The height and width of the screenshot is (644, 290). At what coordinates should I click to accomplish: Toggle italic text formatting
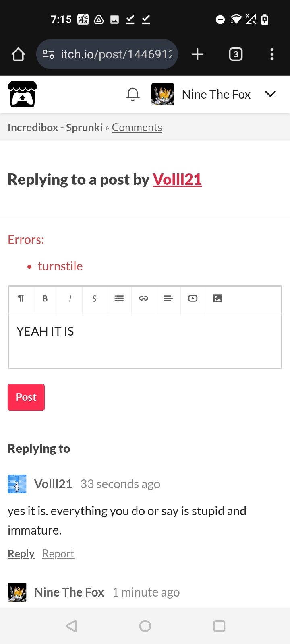pos(70,299)
